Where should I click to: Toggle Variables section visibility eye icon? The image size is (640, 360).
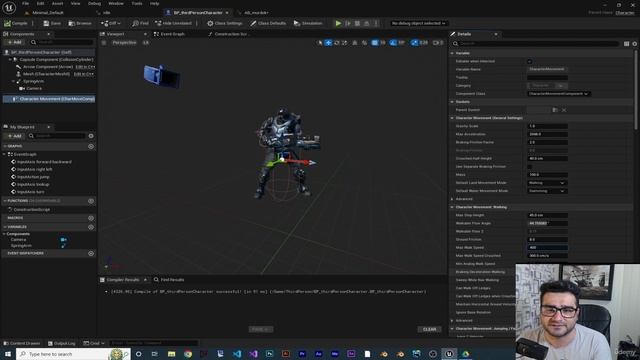pyautogui.click(x=91, y=227)
